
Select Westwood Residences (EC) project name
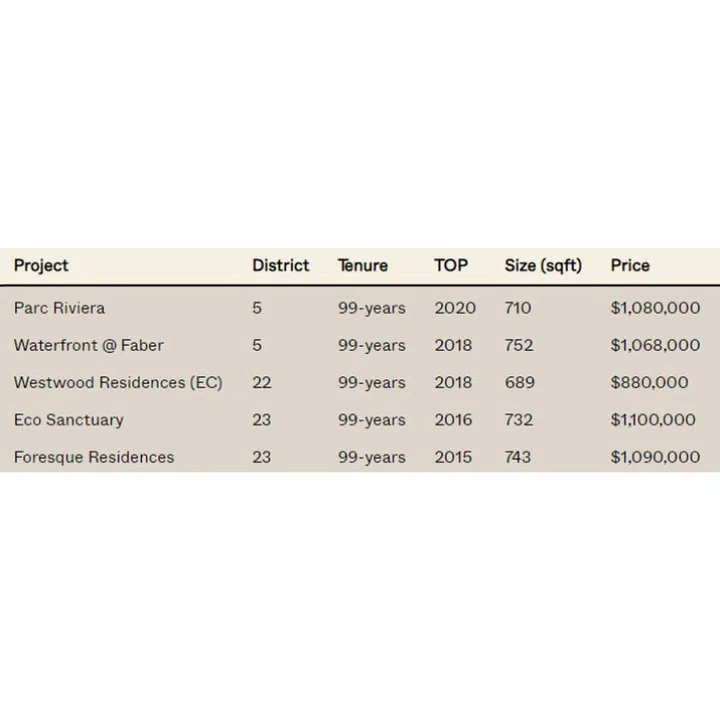pos(118,382)
